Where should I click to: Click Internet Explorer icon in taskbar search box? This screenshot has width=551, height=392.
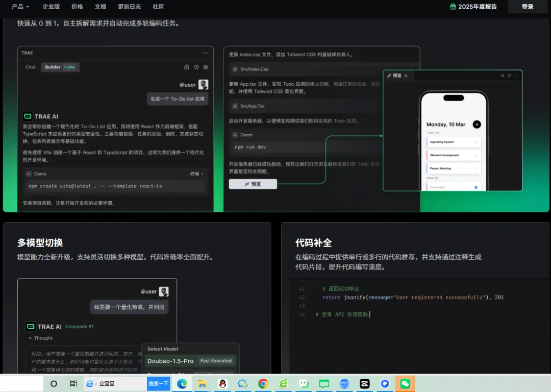pyautogui.click(x=90, y=383)
